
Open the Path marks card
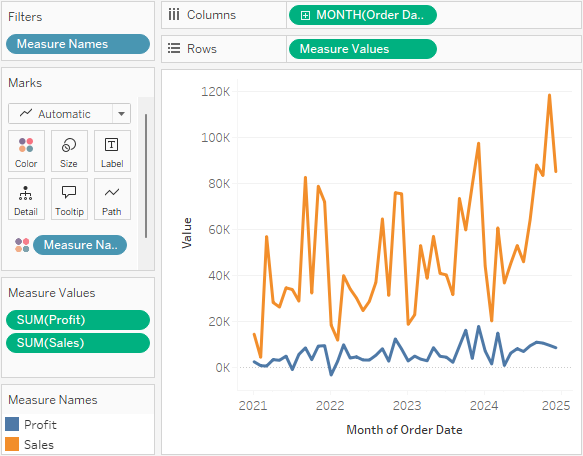pyautogui.click(x=112, y=199)
